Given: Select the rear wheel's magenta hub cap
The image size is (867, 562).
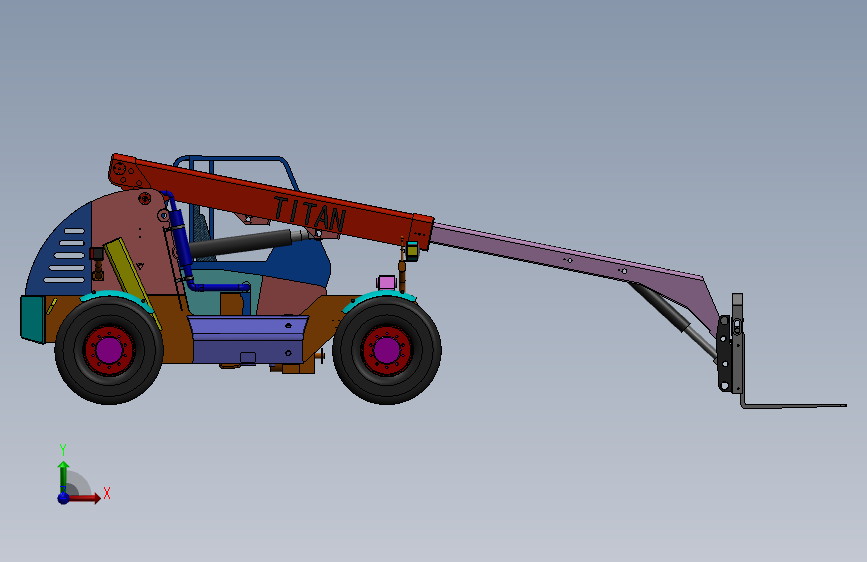Looking at the screenshot, I should tap(109, 350).
